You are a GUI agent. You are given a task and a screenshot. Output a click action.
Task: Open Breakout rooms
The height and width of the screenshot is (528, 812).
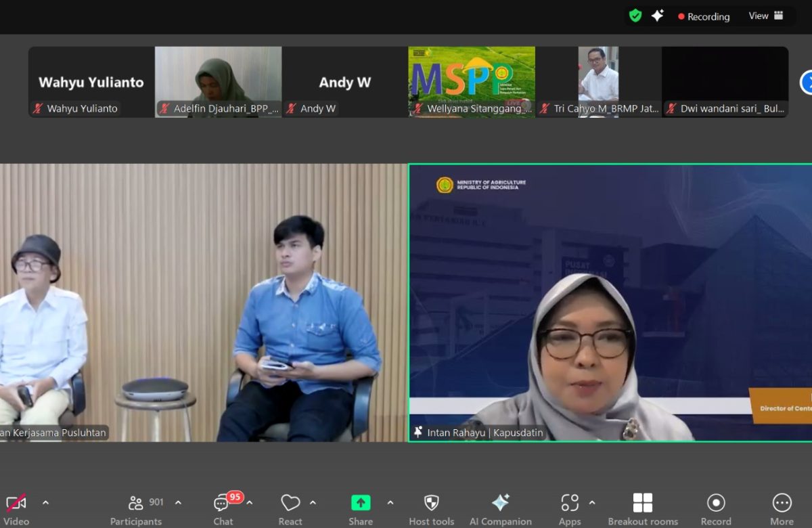click(x=642, y=509)
